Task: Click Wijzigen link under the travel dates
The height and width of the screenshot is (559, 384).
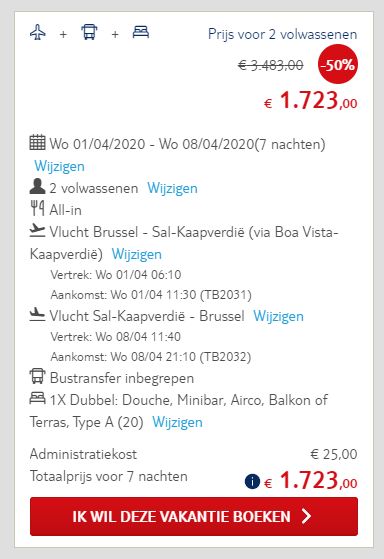Action: (59, 166)
